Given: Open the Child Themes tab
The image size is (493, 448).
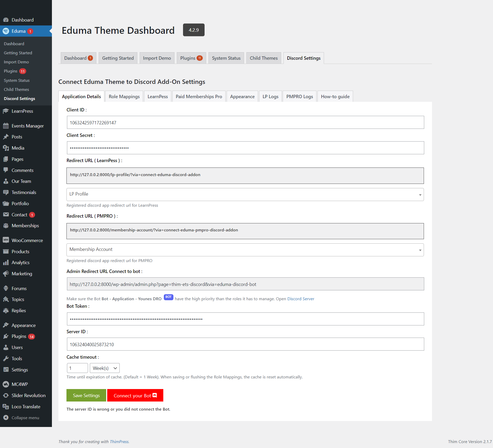Looking at the screenshot, I should 264,58.
